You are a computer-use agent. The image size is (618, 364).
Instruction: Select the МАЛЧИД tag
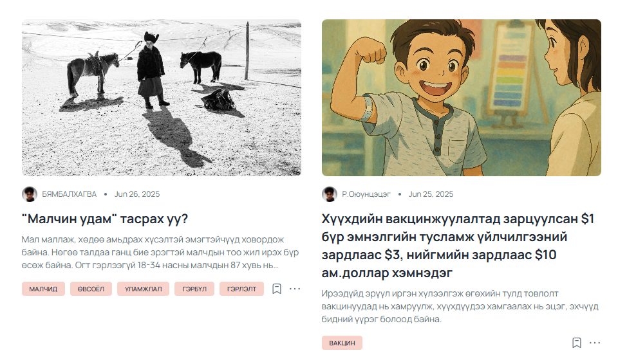click(x=43, y=289)
